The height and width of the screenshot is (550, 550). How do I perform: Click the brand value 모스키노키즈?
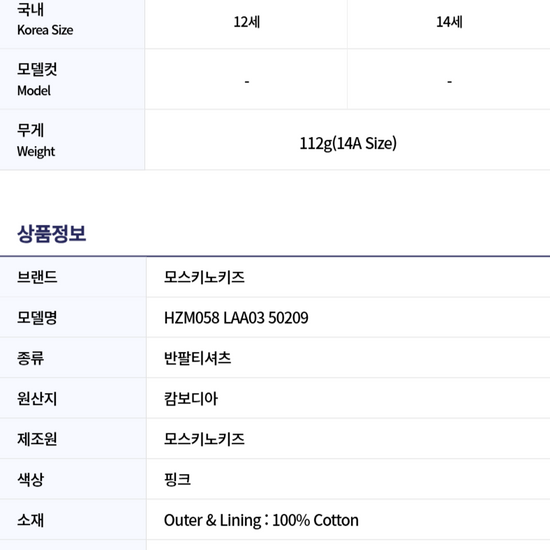point(204,277)
